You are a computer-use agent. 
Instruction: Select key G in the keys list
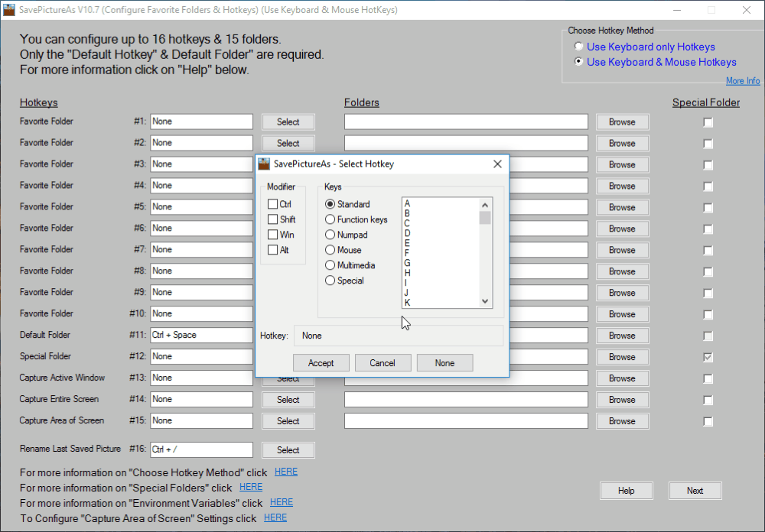[407, 263]
